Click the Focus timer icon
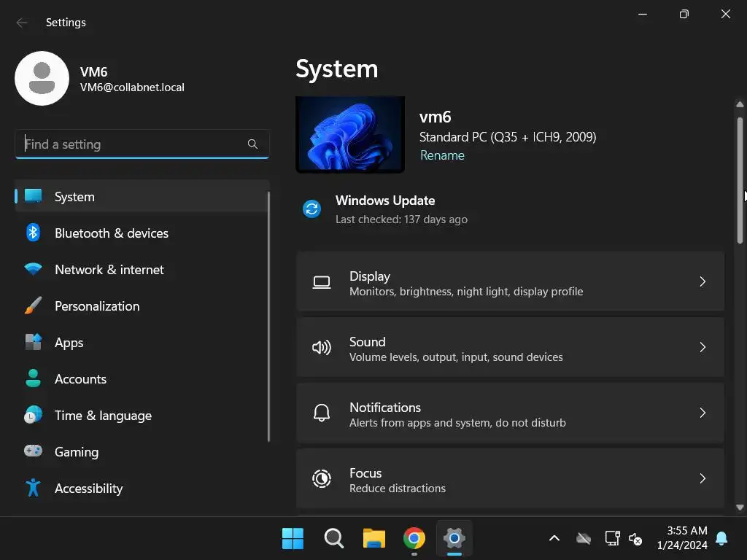The width and height of the screenshot is (747, 560). [322, 478]
